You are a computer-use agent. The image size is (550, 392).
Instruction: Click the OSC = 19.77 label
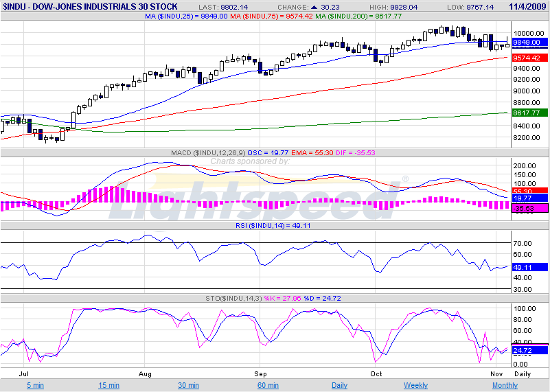pos(268,153)
